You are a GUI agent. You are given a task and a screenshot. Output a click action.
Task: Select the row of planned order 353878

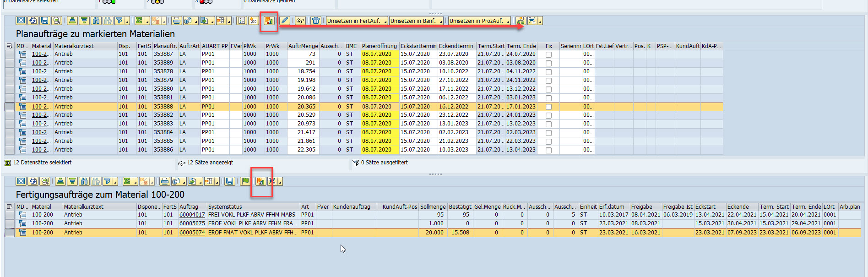tap(10, 71)
